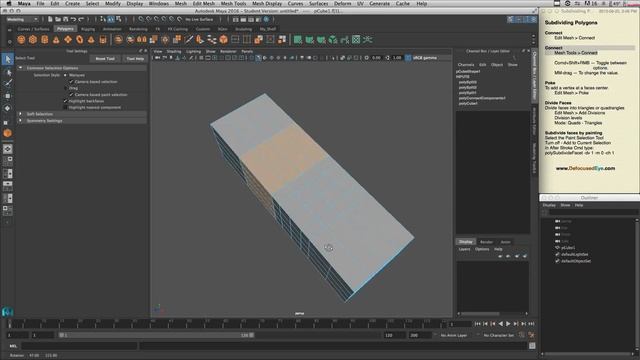
Task: Open the Modeling menu set dropdown
Action: [x=22, y=19]
